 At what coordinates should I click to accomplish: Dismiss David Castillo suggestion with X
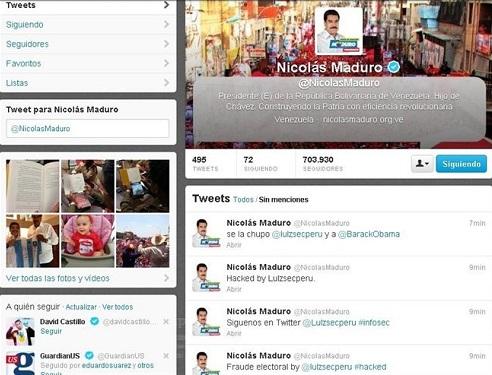point(166,322)
